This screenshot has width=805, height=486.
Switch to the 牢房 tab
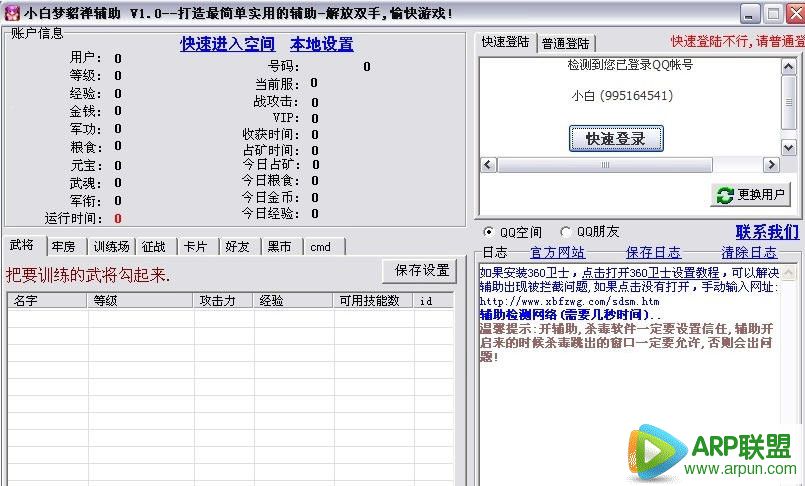(65, 247)
